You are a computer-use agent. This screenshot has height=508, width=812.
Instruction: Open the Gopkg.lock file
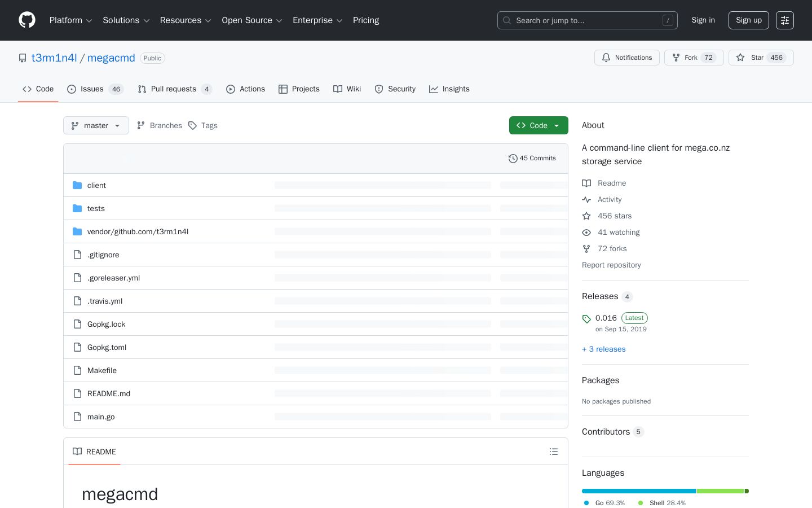click(x=107, y=324)
